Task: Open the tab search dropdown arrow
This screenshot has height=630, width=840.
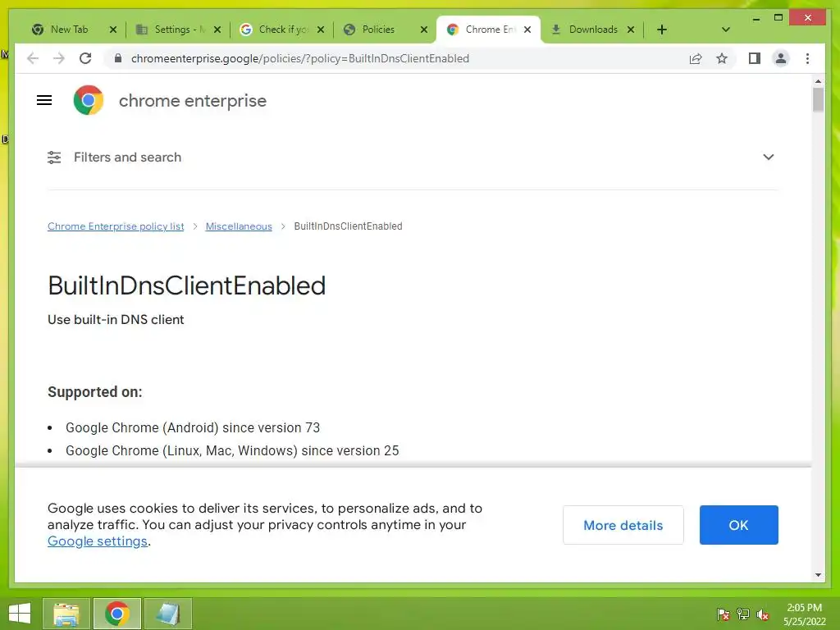Action: click(726, 30)
